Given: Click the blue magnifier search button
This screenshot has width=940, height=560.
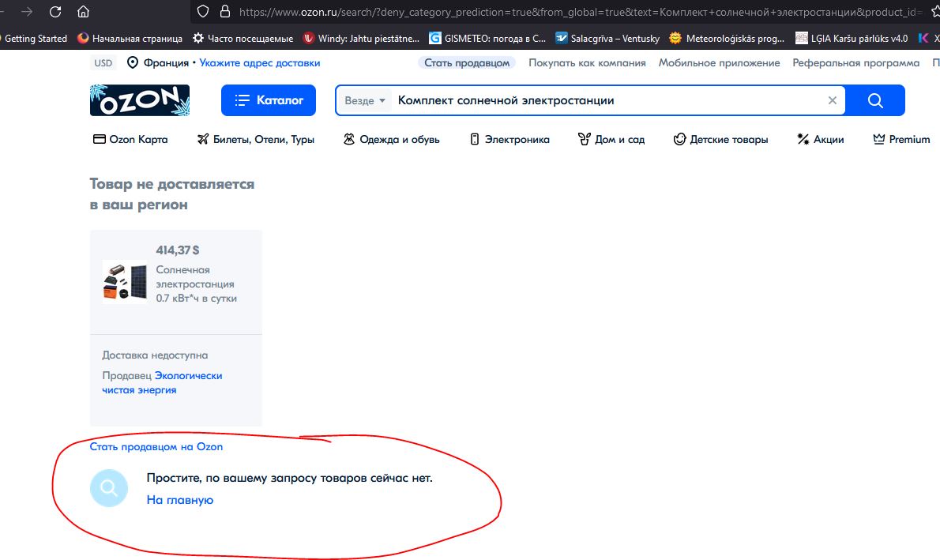Looking at the screenshot, I should tap(875, 100).
